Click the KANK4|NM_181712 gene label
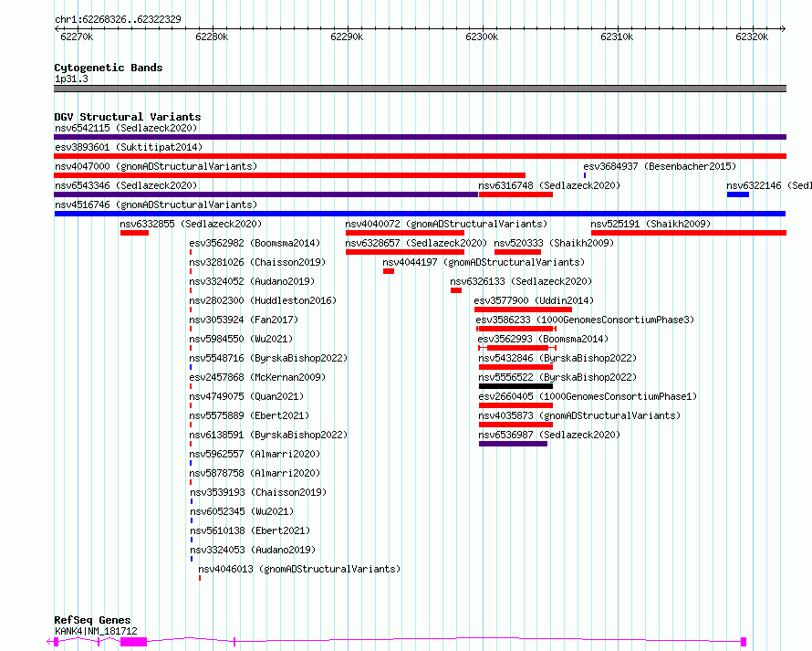The height and width of the screenshot is (651, 812). tap(96, 631)
